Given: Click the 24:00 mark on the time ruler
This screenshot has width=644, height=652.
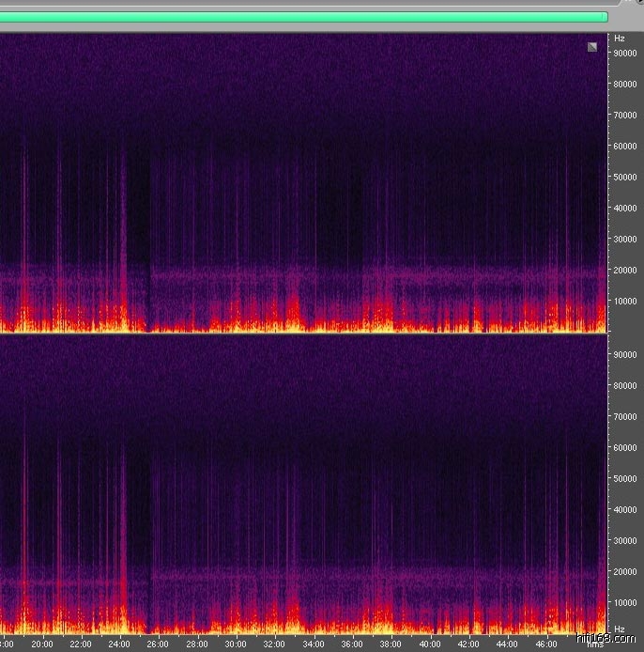Looking at the screenshot, I should pos(119,644).
